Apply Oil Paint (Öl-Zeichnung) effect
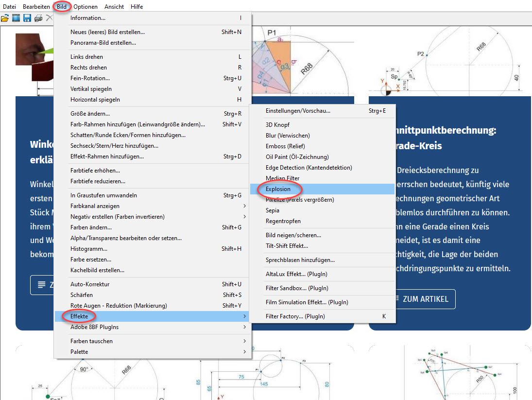Screen dimensions: 532x400 pos(322,157)
